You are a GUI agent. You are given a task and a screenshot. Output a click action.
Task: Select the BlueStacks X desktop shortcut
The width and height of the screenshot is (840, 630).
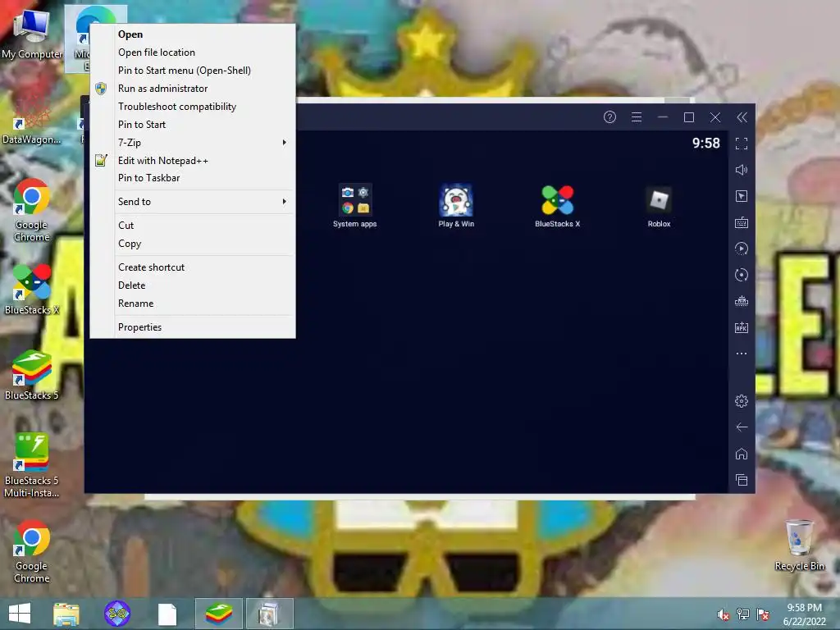31,290
